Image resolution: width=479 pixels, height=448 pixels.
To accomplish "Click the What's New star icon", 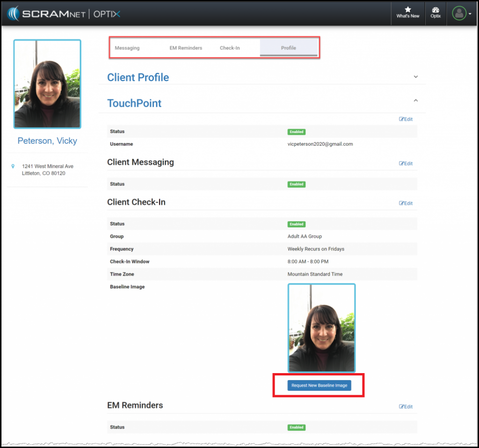I will tap(407, 10).
